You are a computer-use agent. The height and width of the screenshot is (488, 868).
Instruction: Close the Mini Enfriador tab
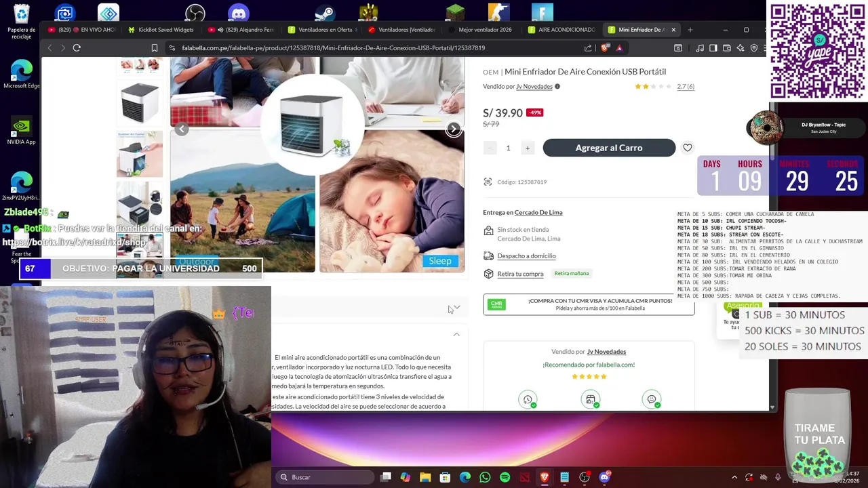pyautogui.click(x=673, y=30)
